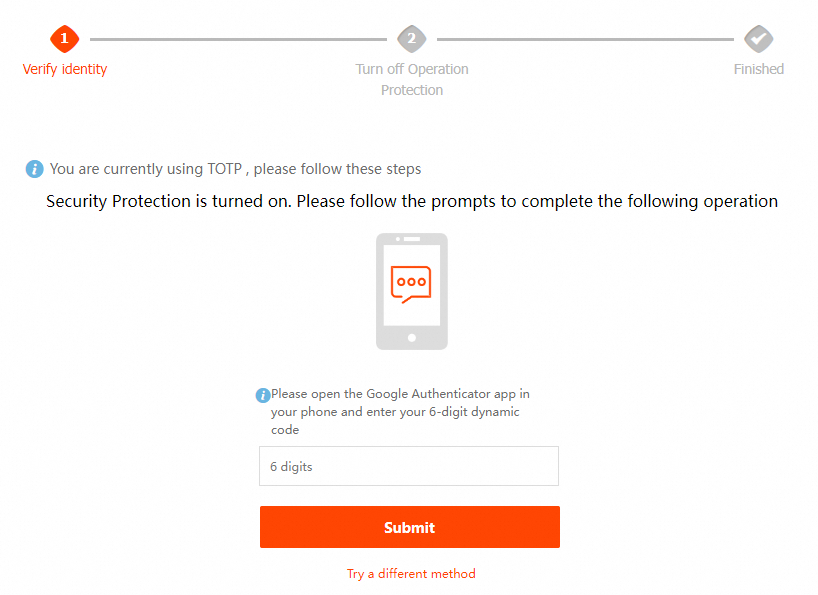Click the step 2 gray diamond icon

[411, 39]
